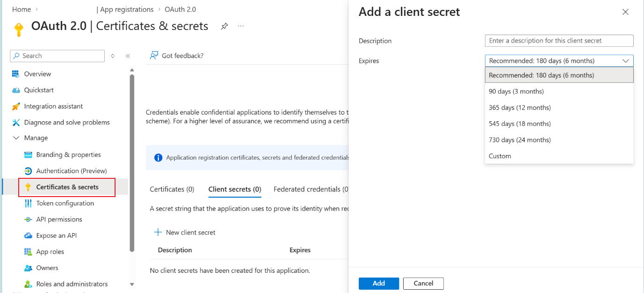Click the Got feedback person icon

click(x=154, y=56)
